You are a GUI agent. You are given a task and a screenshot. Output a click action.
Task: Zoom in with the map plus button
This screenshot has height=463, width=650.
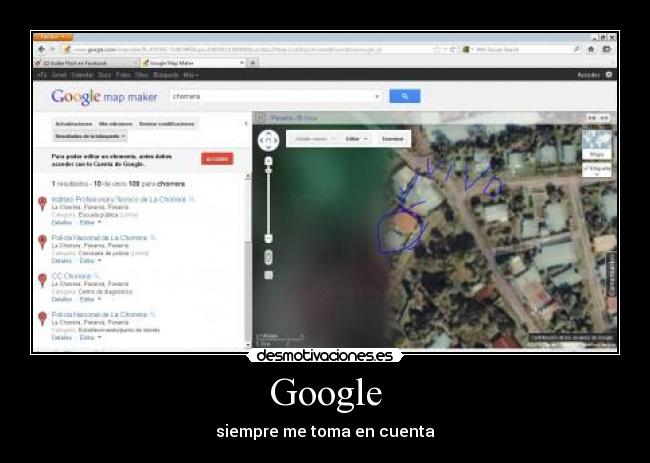tap(269, 161)
